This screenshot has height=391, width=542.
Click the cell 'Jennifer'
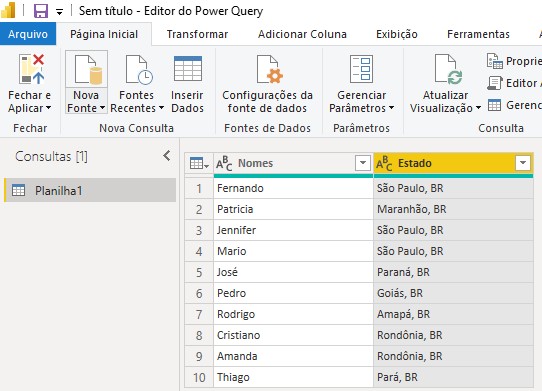click(x=293, y=231)
